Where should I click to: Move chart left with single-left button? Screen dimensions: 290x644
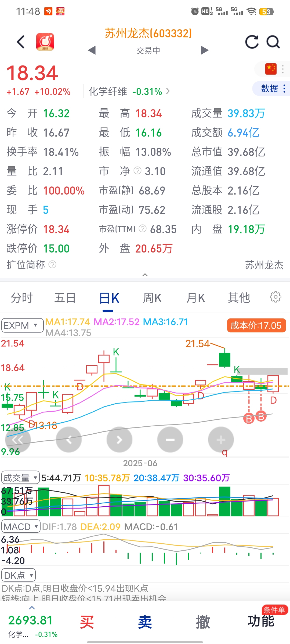68,440
